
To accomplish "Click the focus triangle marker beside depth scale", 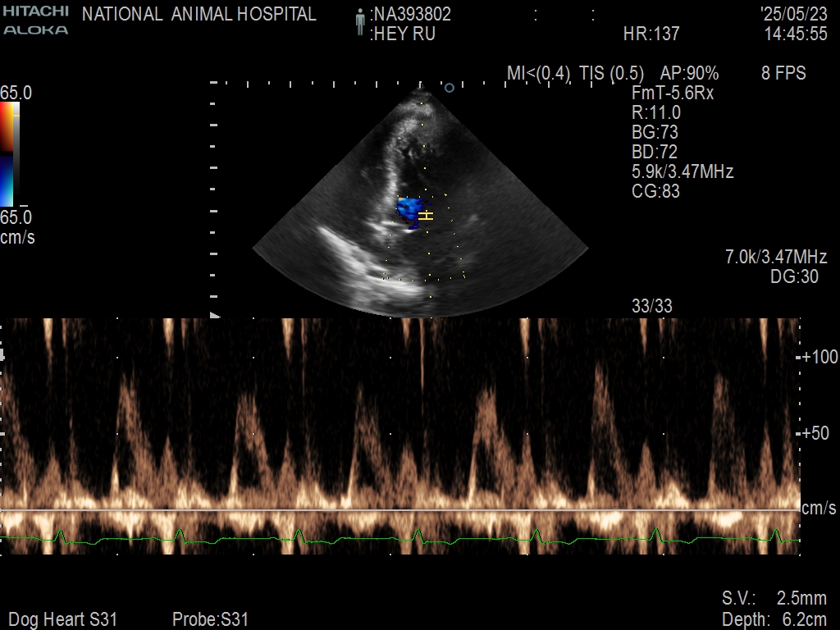I will (215, 315).
